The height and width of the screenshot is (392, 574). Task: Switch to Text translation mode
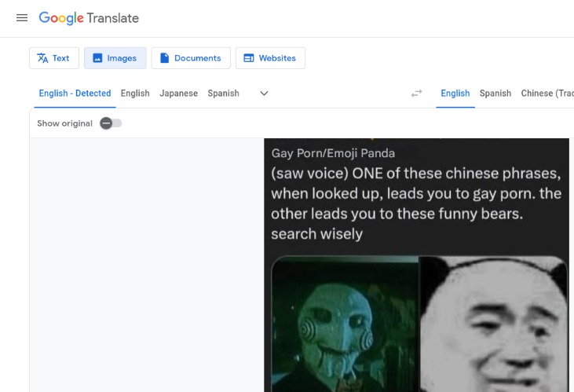tap(54, 58)
